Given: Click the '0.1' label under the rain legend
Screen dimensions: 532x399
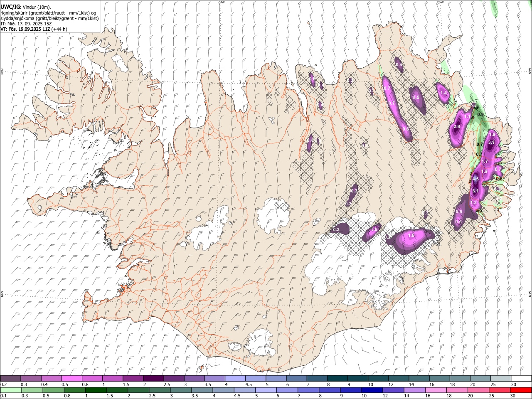Looking at the screenshot, I should [4, 396].
